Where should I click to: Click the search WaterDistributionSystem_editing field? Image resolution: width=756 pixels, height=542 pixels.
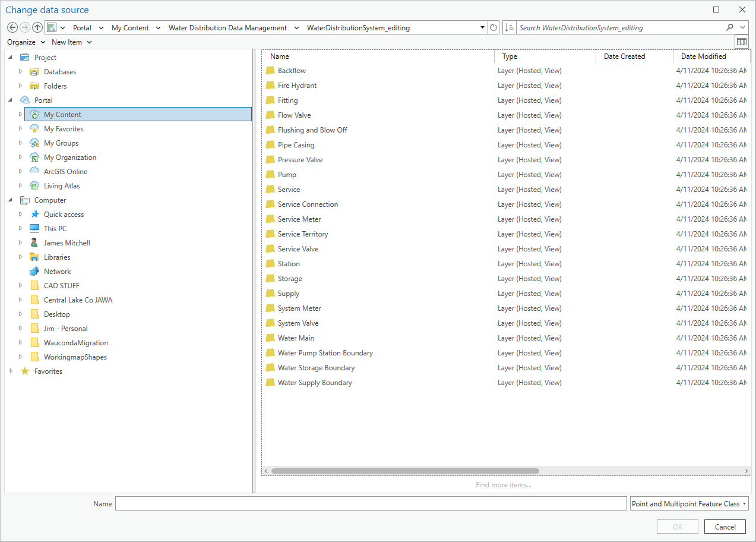pyautogui.click(x=619, y=27)
